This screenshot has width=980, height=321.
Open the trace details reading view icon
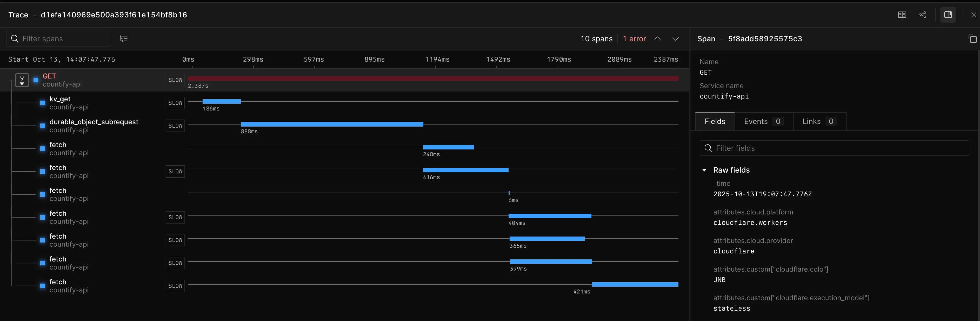(x=902, y=15)
